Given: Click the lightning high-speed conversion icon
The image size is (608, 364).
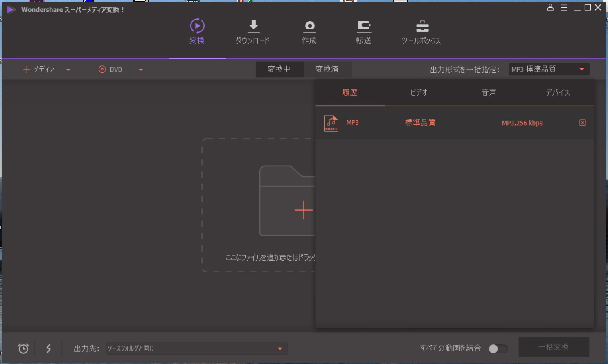Looking at the screenshot, I should click(x=48, y=348).
